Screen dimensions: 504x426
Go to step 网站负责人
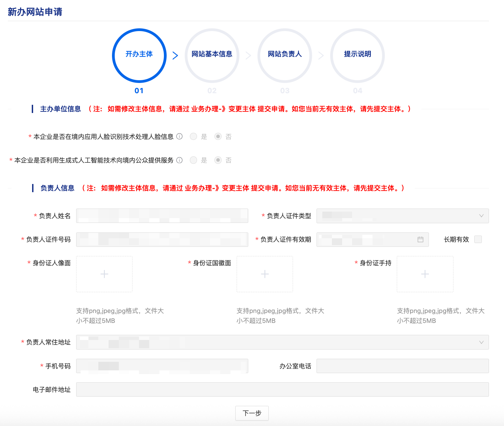(x=285, y=56)
